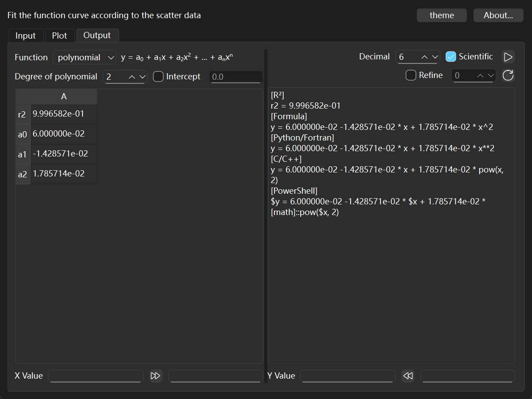This screenshot has height=399, width=532.
Task: Click the cell 9.996582e-01 in the table
Action: point(64,114)
